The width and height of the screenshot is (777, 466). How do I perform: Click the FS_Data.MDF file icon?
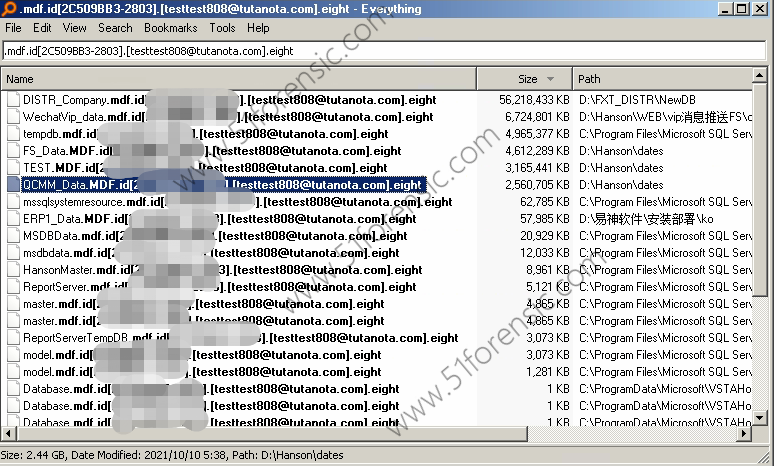(x=13, y=151)
